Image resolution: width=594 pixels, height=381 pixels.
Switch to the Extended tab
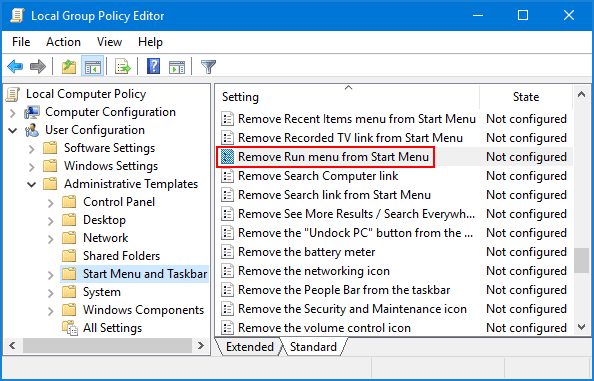tap(250, 347)
